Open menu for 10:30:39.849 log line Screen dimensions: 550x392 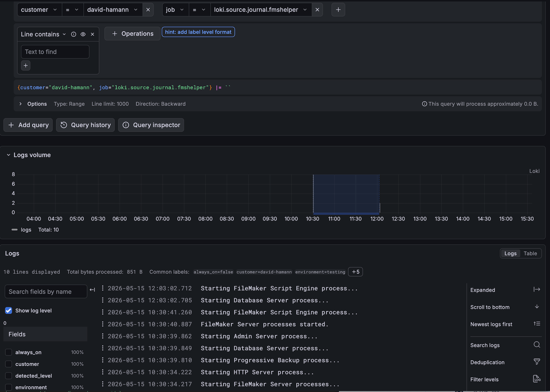tap(103, 348)
